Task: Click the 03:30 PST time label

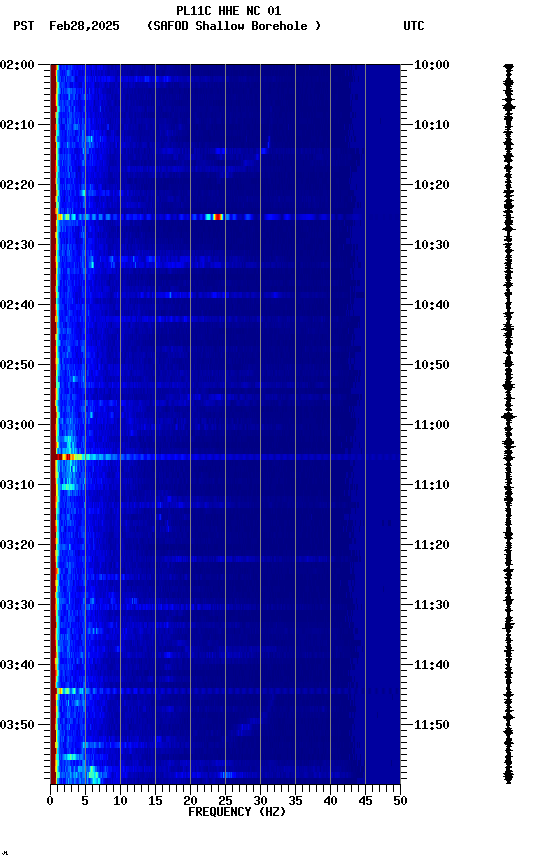Action: pyautogui.click(x=17, y=605)
